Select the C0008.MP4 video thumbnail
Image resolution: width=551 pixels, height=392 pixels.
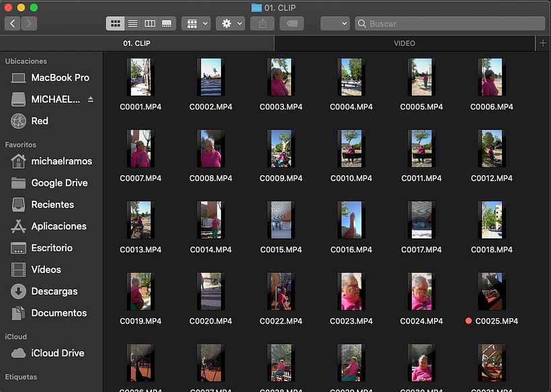click(x=211, y=148)
